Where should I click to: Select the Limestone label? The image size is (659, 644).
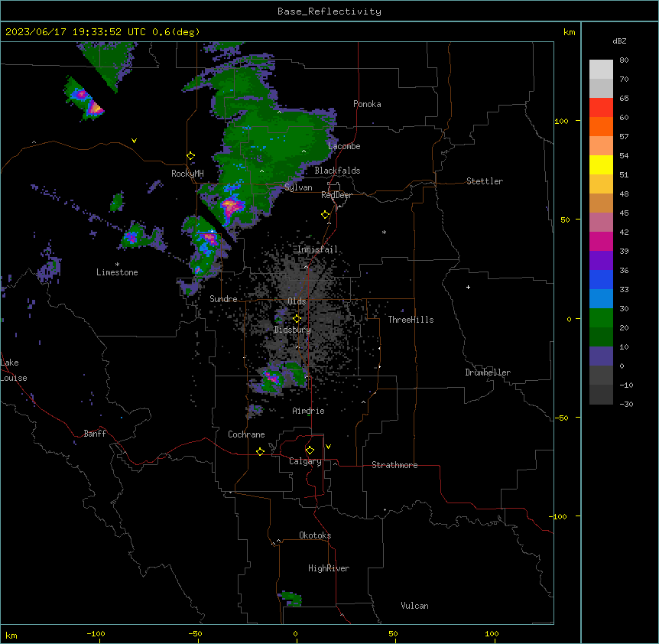117,272
